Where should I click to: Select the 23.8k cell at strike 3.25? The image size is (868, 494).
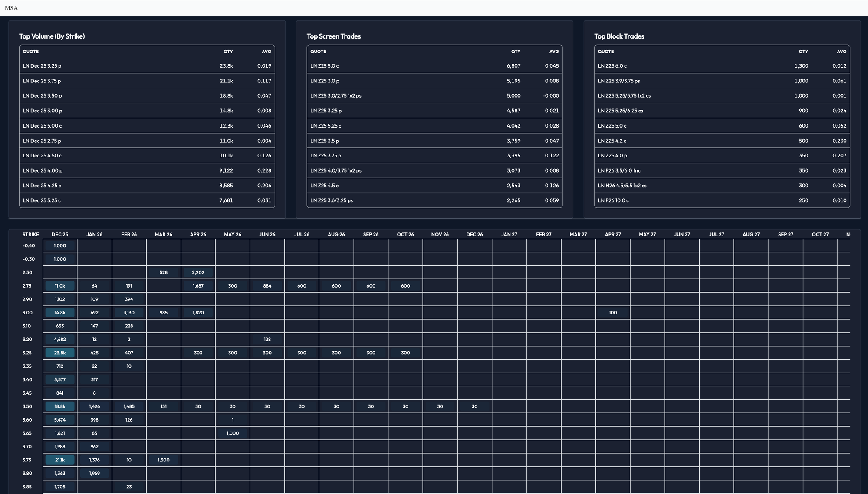pos(60,353)
